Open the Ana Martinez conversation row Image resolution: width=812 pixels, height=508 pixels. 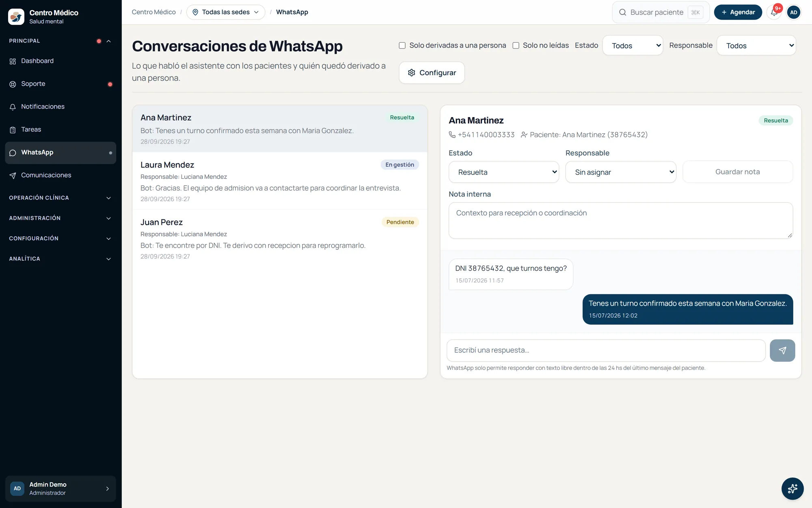[280, 129]
